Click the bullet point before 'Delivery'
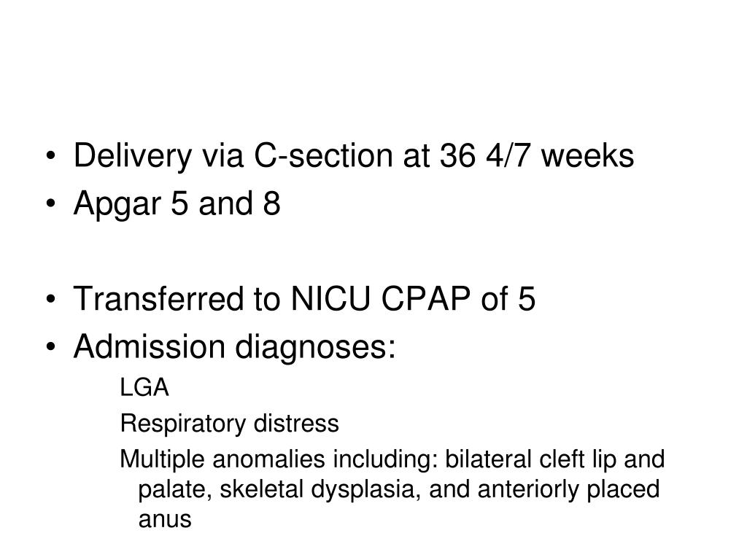This screenshot has height=560, width=747. 51,156
